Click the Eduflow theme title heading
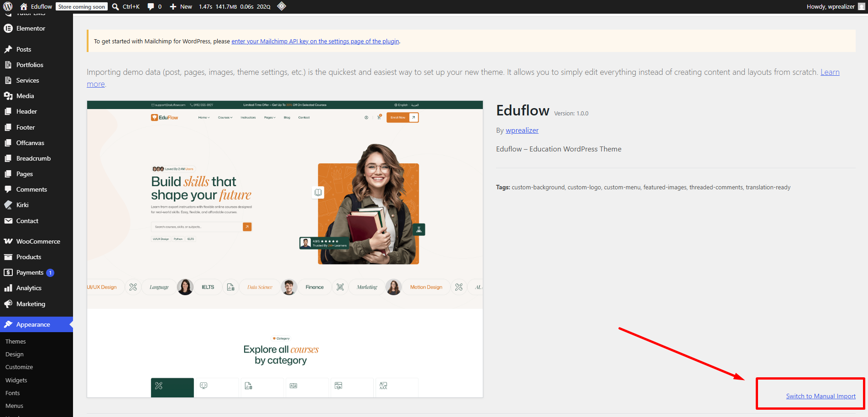The width and height of the screenshot is (868, 417). pyautogui.click(x=523, y=110)
